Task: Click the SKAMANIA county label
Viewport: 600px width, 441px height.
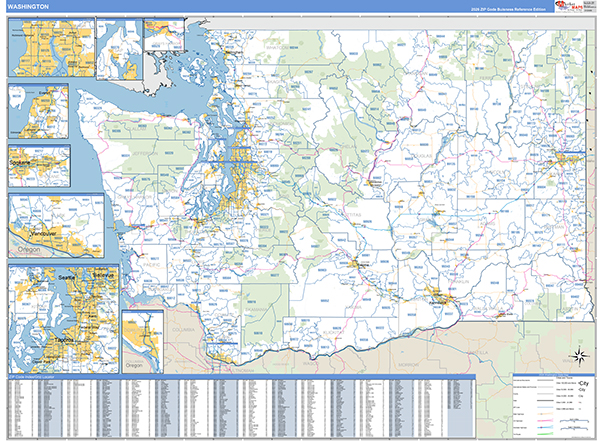Action: coord(257,309)
